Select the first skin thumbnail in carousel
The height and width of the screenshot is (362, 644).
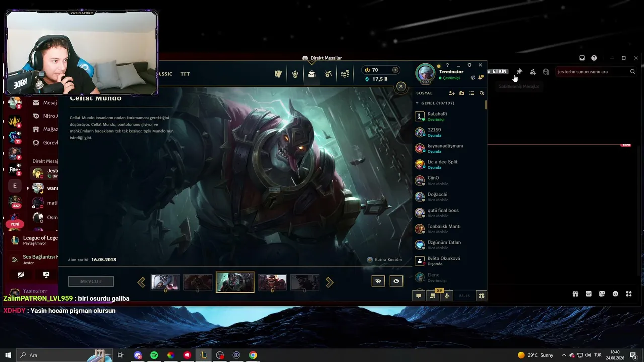[x=166, y=282]
